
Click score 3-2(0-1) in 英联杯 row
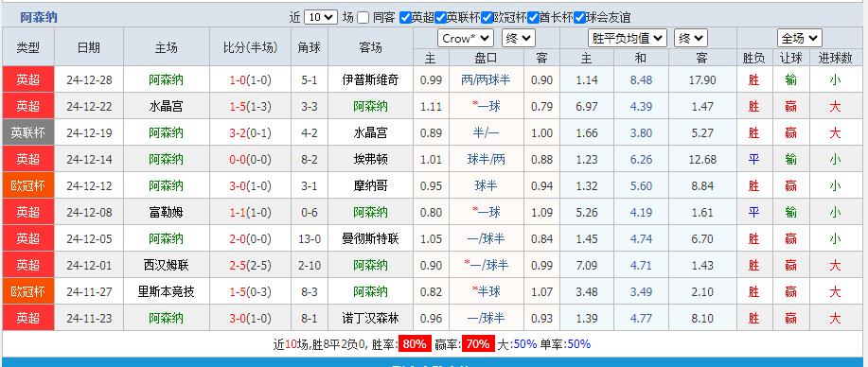tap(250, 132)
